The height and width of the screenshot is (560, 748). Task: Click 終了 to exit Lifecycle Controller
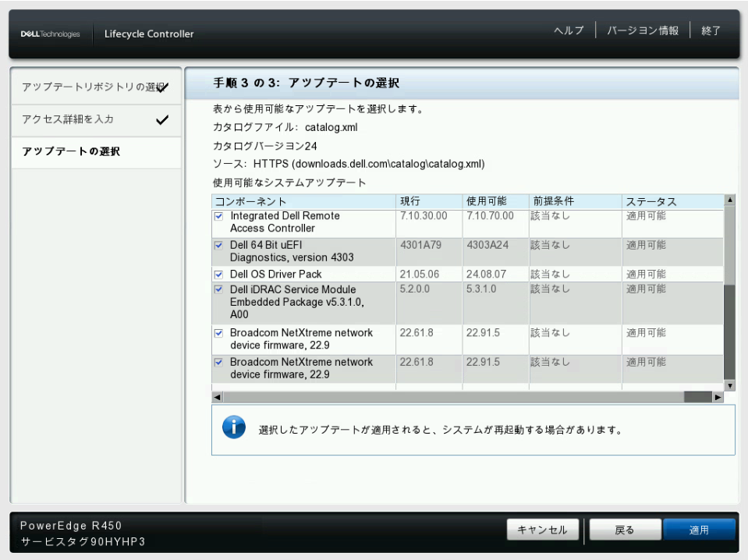(x=711, y=30)
